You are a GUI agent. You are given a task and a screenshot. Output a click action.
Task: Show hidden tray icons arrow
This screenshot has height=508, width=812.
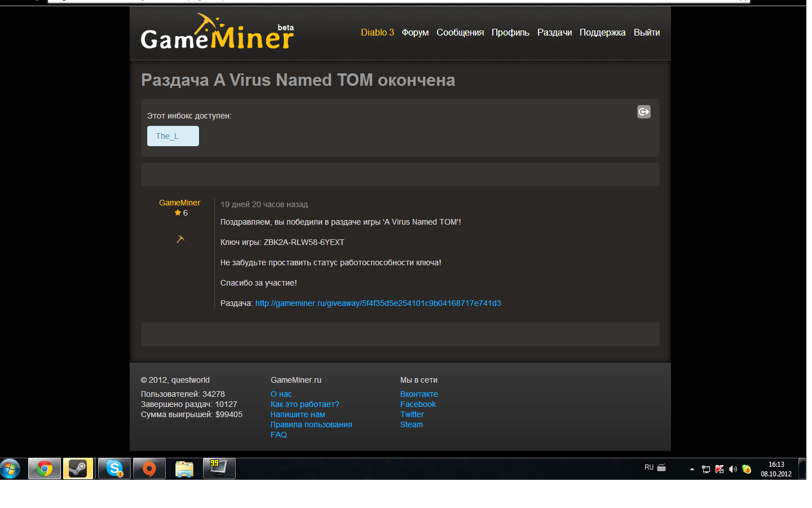point(692,469)
